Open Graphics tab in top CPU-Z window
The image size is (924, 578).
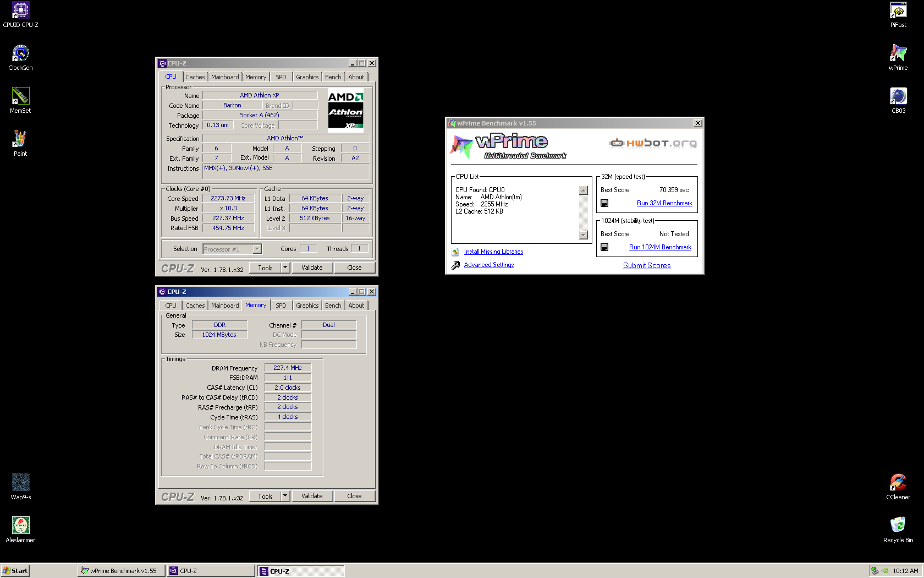pyautogui.click(x=307, y=77)
